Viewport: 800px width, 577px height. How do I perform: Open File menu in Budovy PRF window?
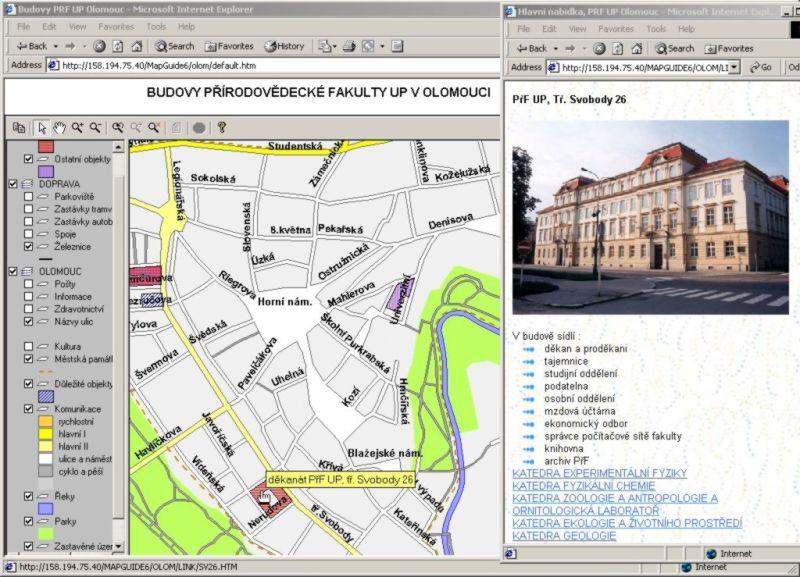point(23,27)
